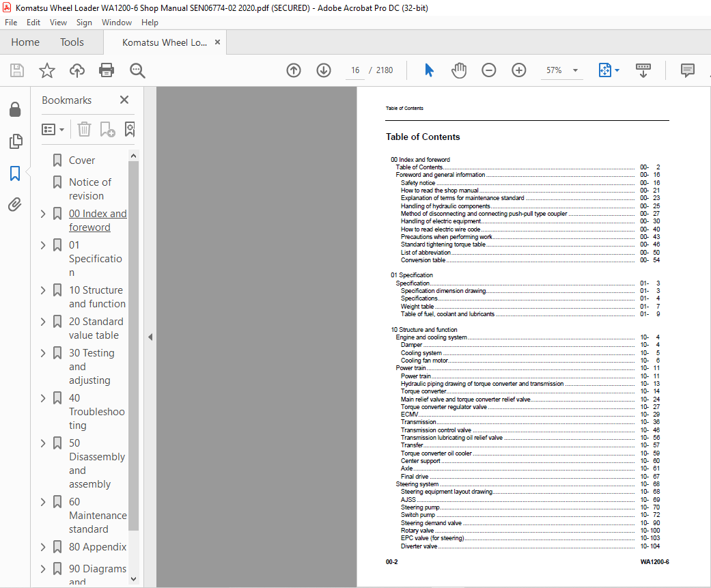Open the 80 Appendix bookmark
The height and width of the screenshot is (588, 711).
[98, 547]
